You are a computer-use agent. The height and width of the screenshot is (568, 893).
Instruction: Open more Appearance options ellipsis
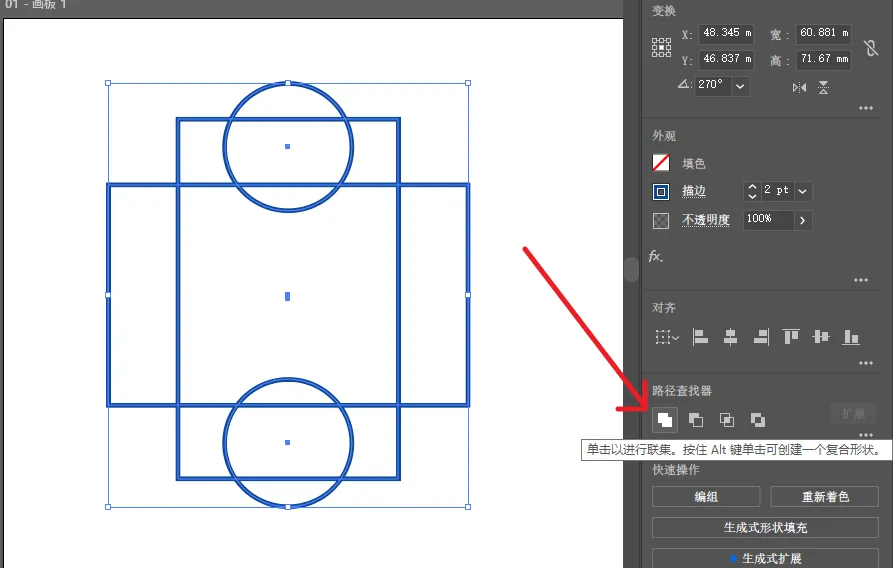click(x=861, y=280)
